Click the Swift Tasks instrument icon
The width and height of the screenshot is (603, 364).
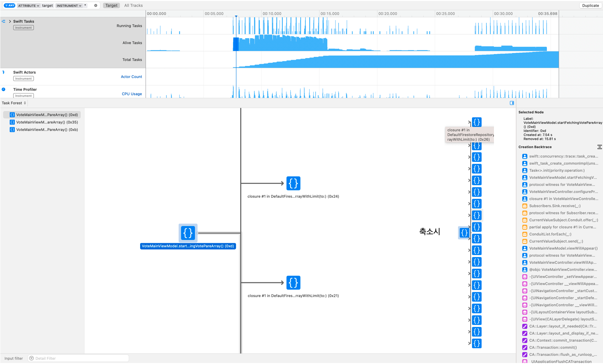coord(4,21)
